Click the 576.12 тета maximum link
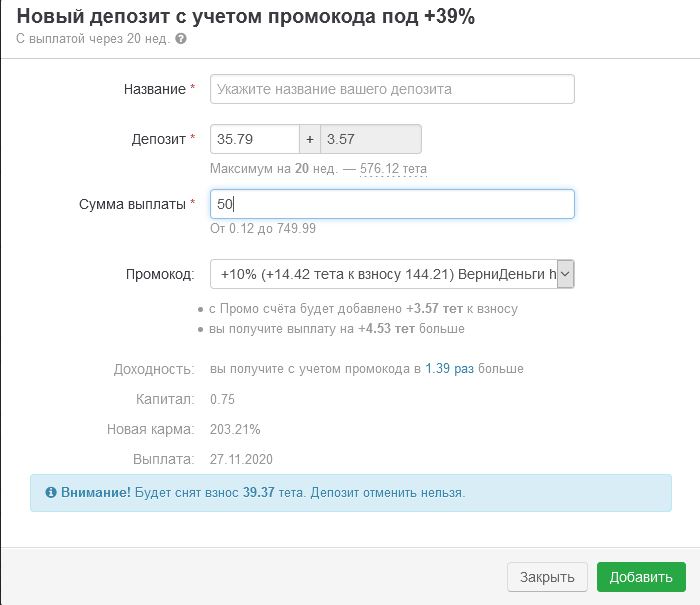The height and width of the screenshot is (605, 700). coord(393,169)
